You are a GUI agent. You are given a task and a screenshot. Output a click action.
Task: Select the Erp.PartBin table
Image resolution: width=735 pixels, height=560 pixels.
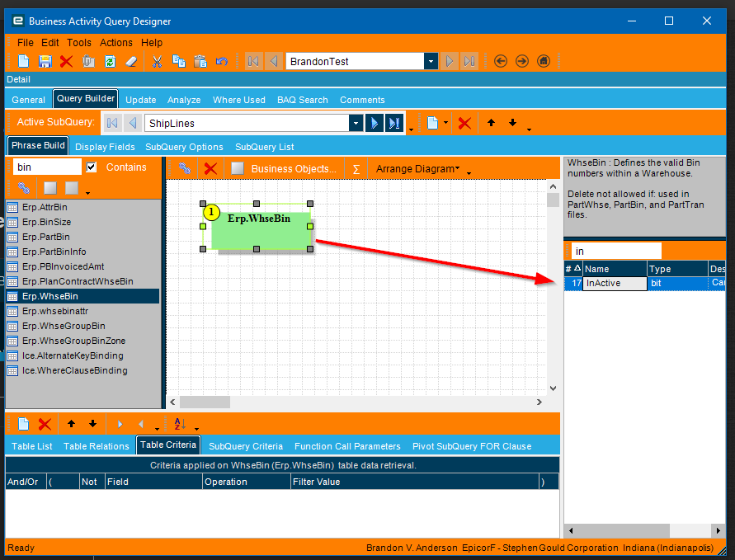46,238
